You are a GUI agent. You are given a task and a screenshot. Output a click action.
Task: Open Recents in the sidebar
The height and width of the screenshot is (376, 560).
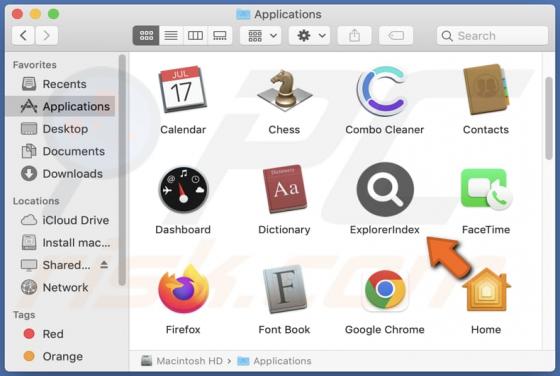(61, 84)
